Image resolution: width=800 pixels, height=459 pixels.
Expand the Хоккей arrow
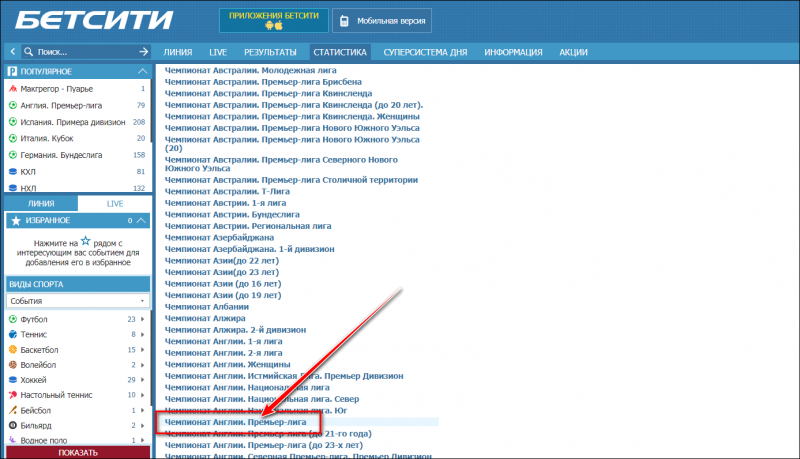[x=142, y=380]
